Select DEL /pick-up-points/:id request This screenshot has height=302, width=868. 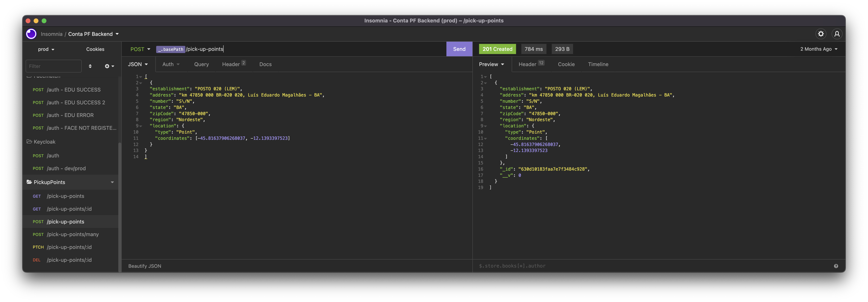tap(69, 260)
